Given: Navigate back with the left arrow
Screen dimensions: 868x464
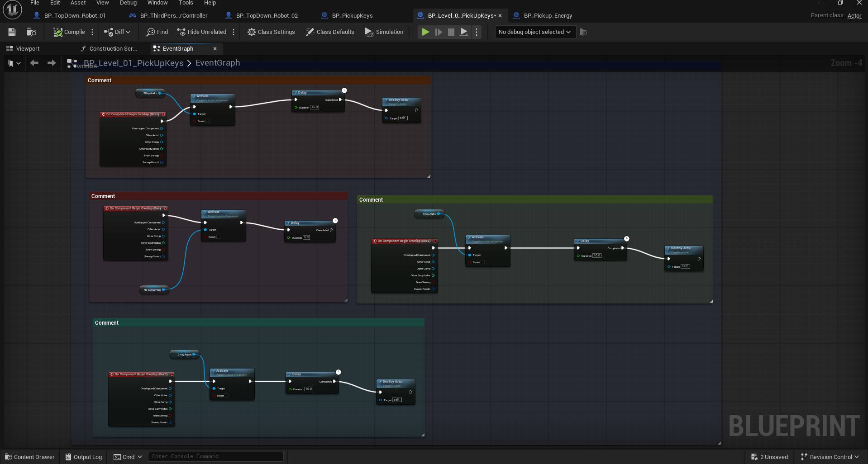Looking at the screenshot, I should click(34, 63).
